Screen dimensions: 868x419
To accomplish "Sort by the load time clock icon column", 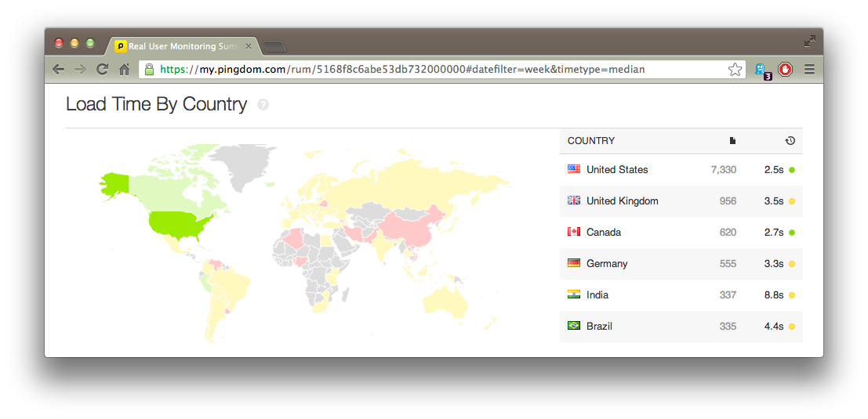I will click(x=790, y=141).
